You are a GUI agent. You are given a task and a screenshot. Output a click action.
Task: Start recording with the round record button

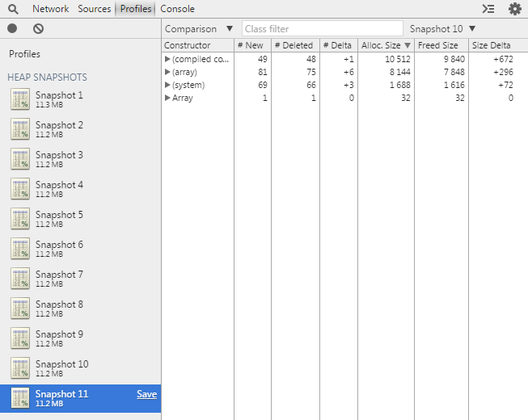click(x=12, y=28)
